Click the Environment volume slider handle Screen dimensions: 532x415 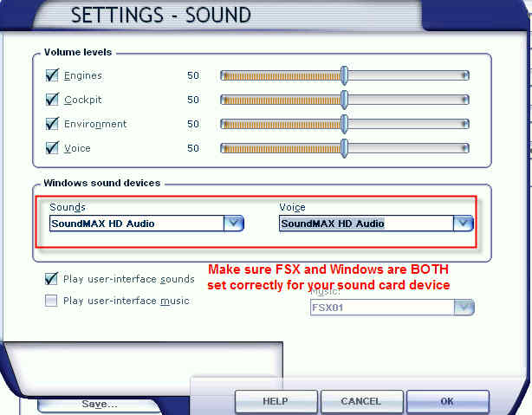click(344, 124)
